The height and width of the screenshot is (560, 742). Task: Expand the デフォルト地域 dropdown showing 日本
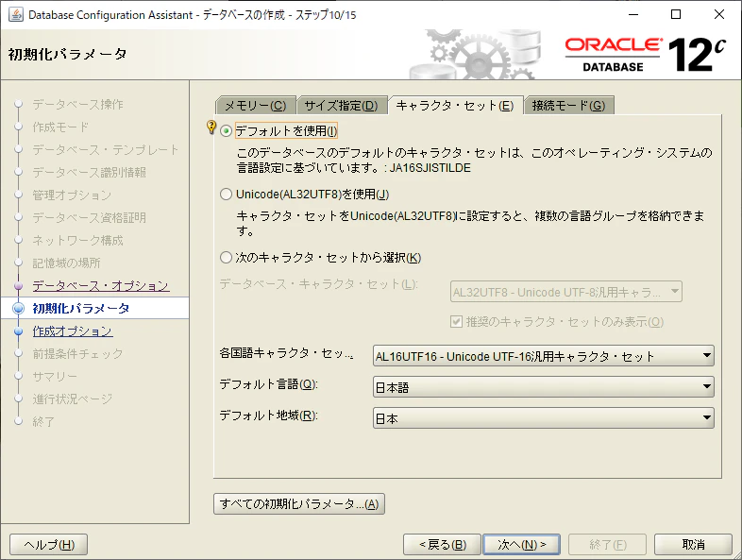[x=543, y=418]
